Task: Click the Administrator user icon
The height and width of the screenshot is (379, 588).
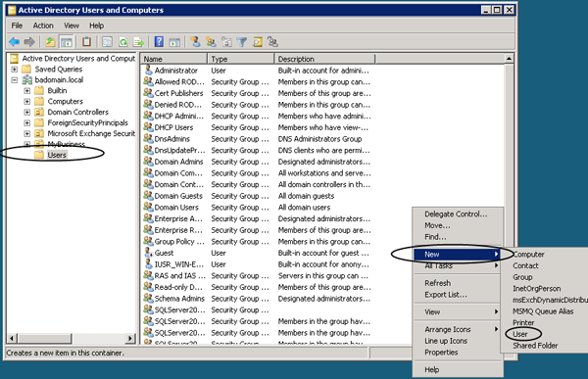Action: point(149,71)
